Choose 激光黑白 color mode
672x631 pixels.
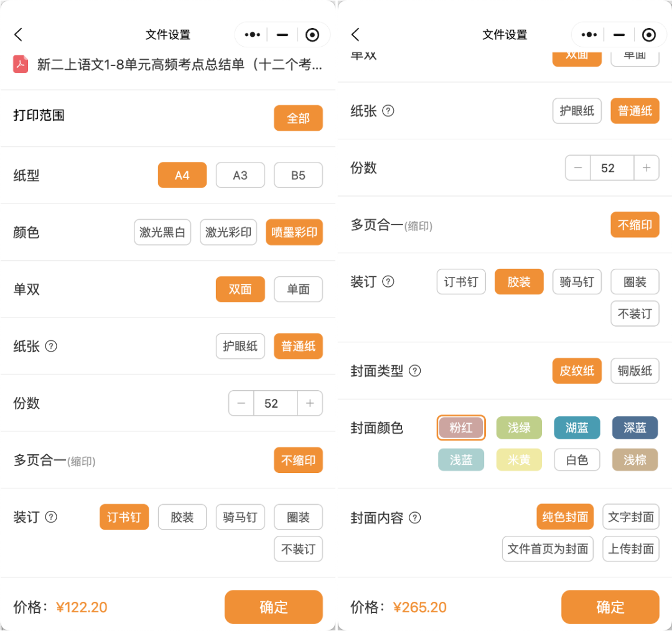(162, 231)
